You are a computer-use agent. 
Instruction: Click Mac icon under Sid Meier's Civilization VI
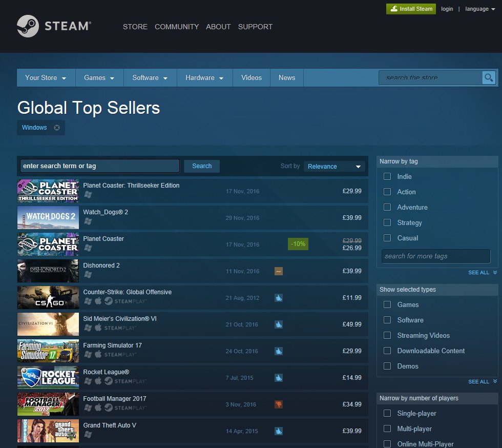98,327
